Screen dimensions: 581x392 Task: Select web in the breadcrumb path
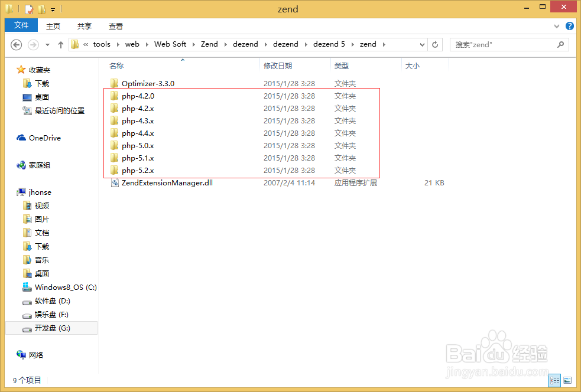(x=132, y=44)
